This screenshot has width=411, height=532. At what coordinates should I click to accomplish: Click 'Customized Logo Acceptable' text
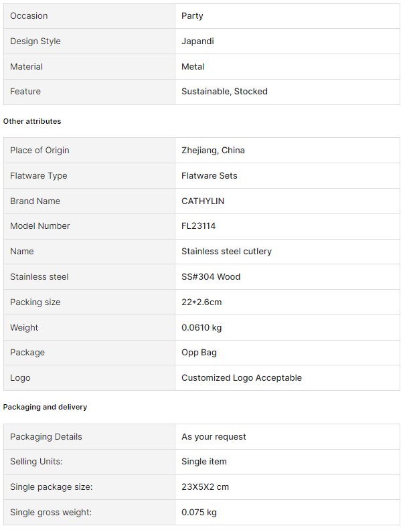242,378
